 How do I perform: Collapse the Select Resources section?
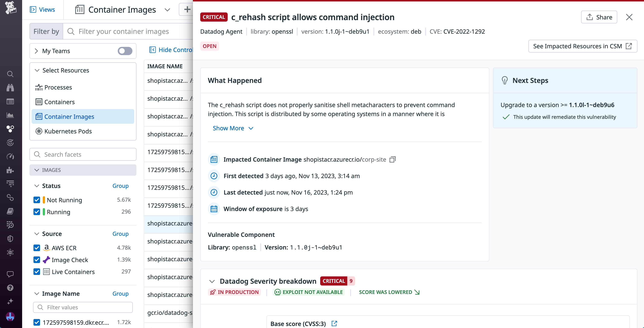coord(37,70)
